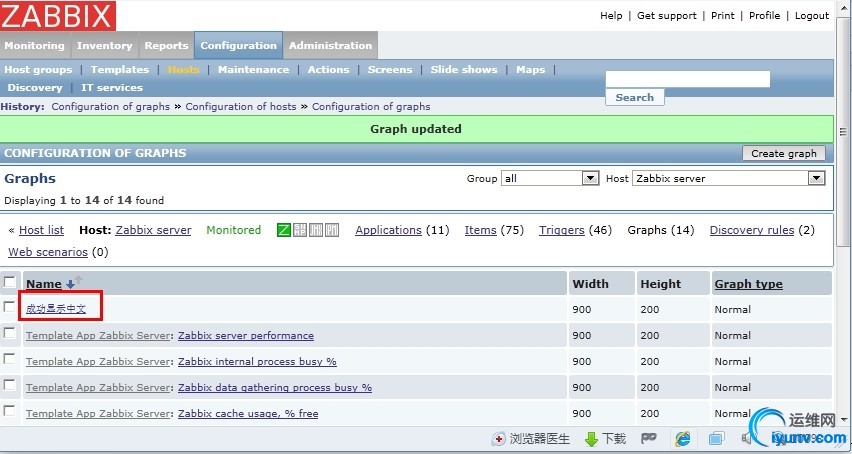Open Templates submenu item
The height and width of the screenshot is (454, 852).
[120, 70]
